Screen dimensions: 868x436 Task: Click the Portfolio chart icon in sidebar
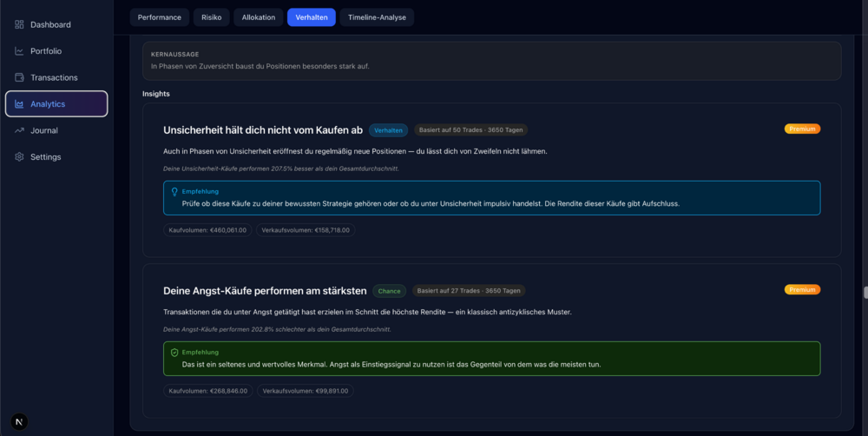[x=19, y=51]
